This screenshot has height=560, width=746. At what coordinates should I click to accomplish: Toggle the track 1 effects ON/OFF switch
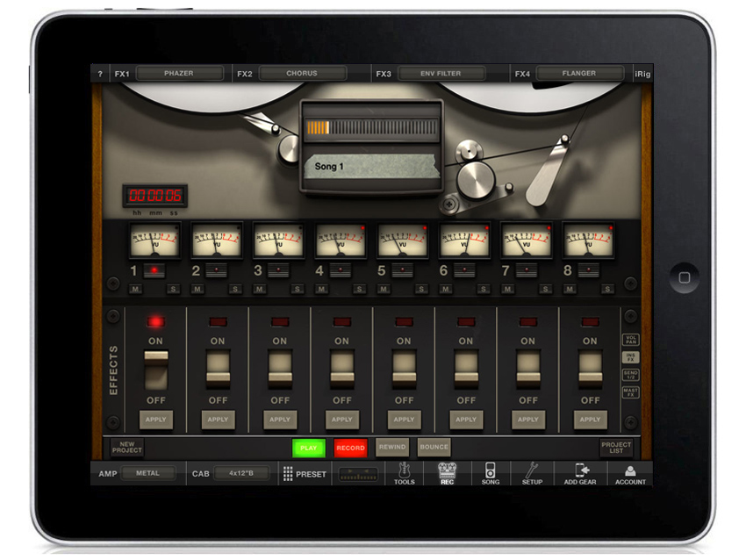point(156,370)
